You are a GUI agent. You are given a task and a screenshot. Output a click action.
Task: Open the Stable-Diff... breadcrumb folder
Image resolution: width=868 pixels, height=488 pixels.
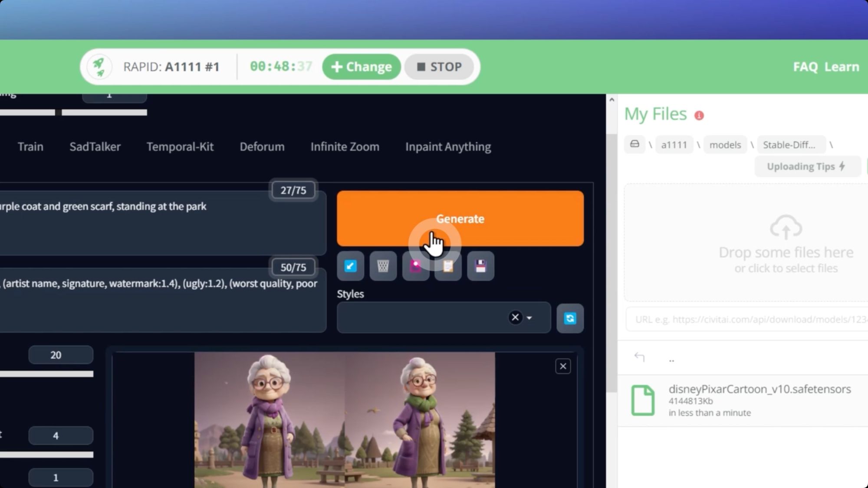click(x=789, y=145)
